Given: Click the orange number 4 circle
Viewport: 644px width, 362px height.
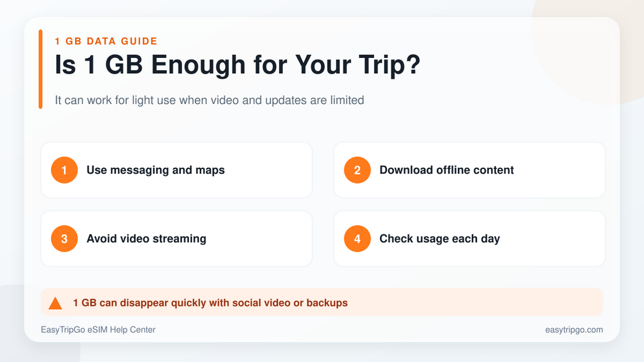Looking at the screenshot, I should click(x=357, y=239).
